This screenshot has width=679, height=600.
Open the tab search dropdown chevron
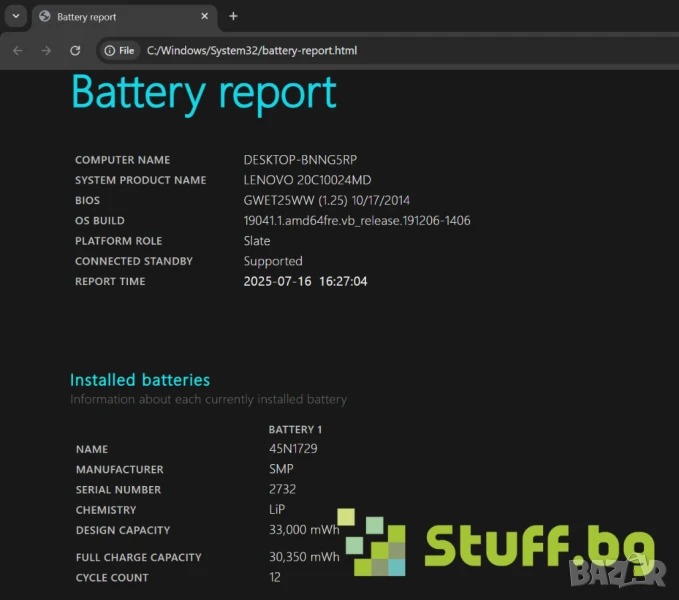(16, 16)
